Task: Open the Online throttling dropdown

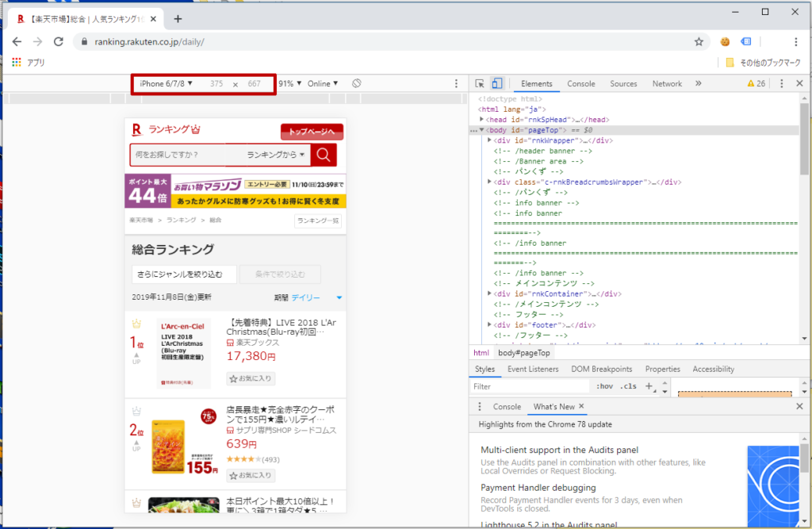Action: [323, 83]
